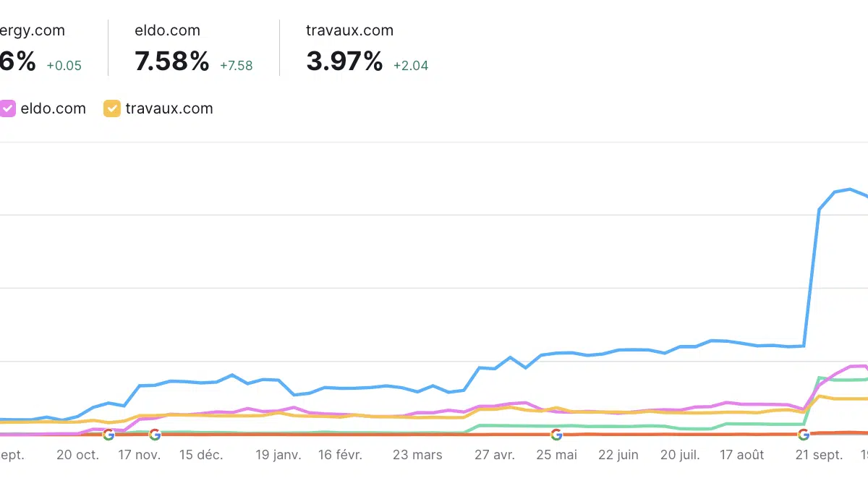Click the +7.58 change indicator
This screenshot has height=486, width=868.
(237, 66)
